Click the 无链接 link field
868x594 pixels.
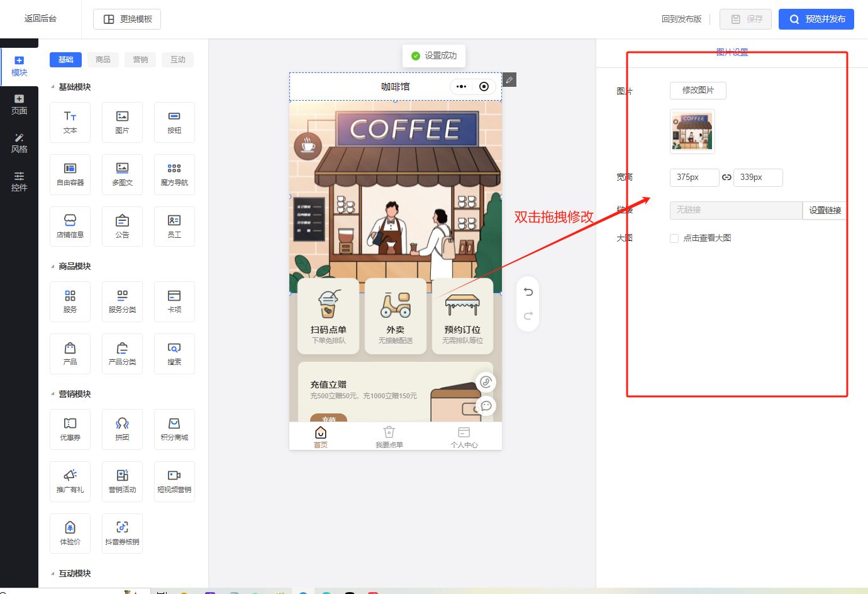[736, 210]
